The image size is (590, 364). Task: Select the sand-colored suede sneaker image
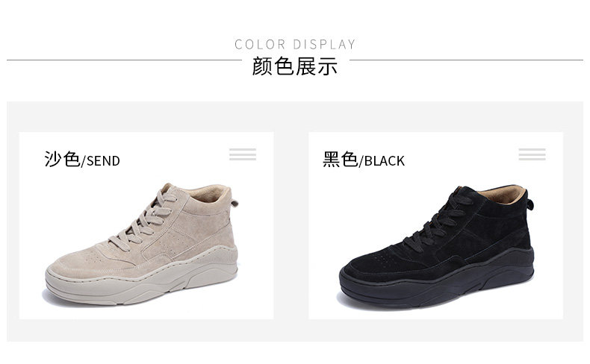[x=142, y=243]
